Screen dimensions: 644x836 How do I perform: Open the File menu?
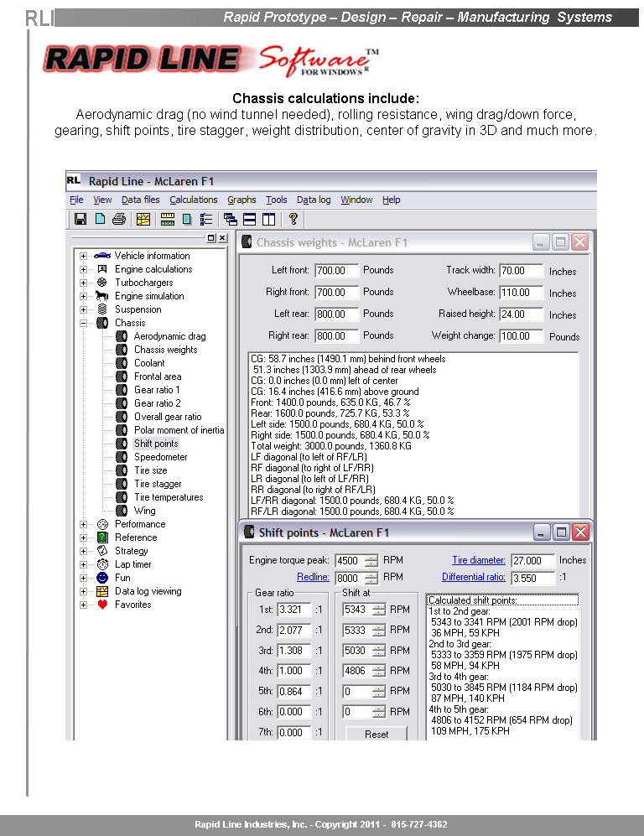(x=76, y=200)
